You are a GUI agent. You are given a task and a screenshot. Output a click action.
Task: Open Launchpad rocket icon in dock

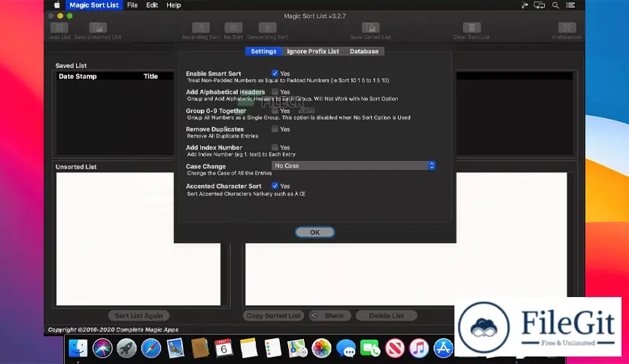click(126, 348)
